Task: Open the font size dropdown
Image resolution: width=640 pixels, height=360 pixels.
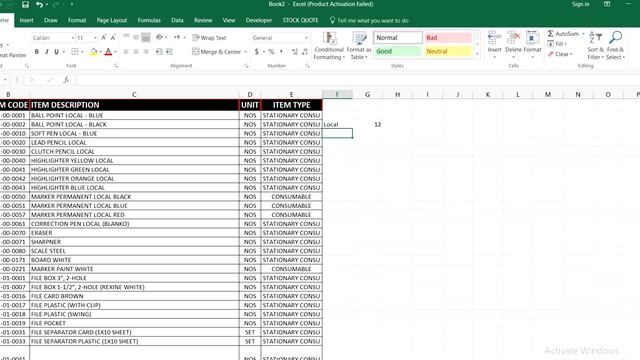Action: pos(95,38)
